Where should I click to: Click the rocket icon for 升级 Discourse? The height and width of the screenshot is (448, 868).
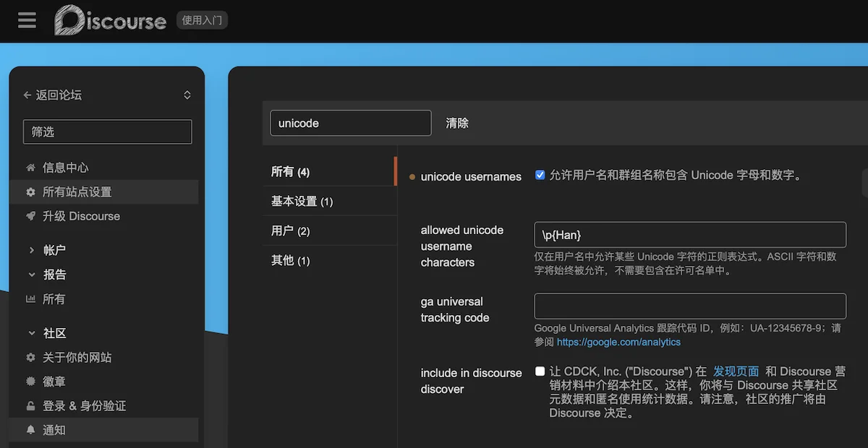[30, 216]
